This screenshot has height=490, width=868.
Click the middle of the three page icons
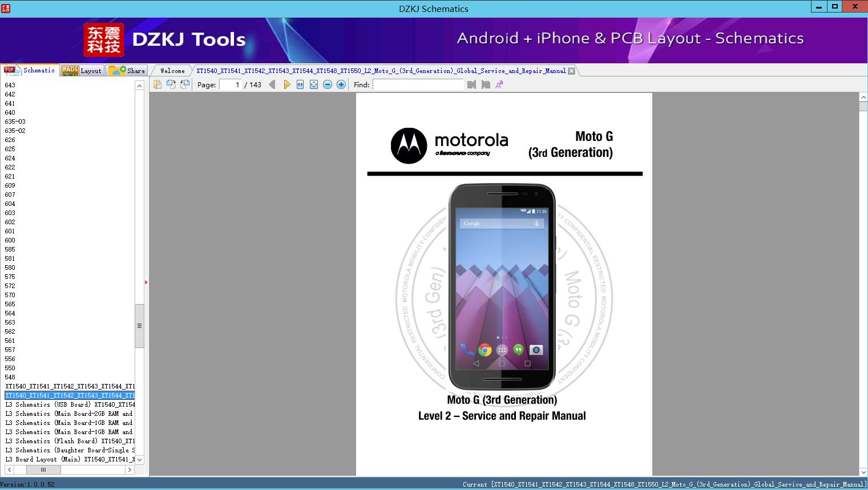tap(171, 84)
